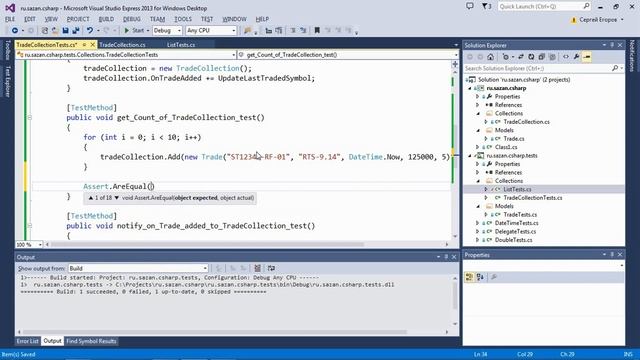Screen dimensions: 640x360
Task: Open the BUILD menu
Action: point(107,19)
